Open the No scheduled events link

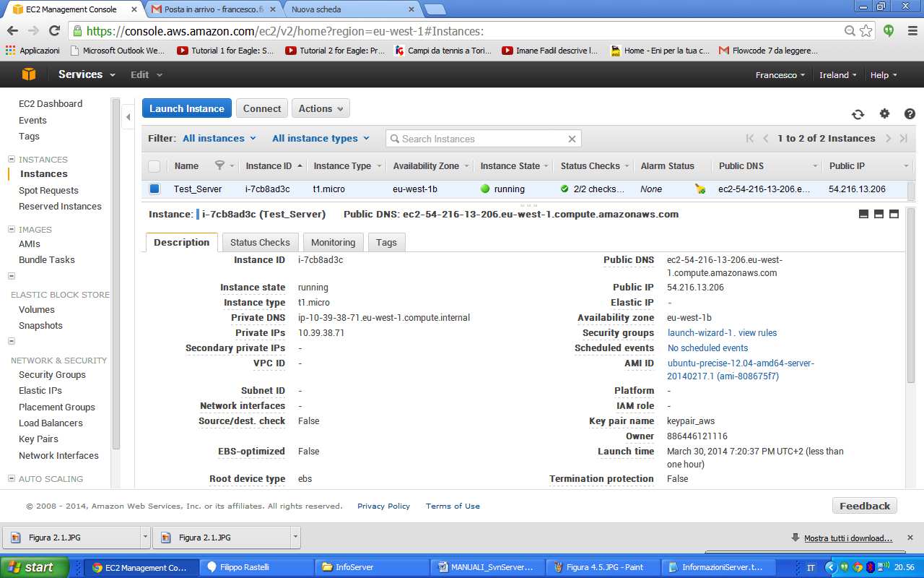pyautogui.click(x=708, y=348)
